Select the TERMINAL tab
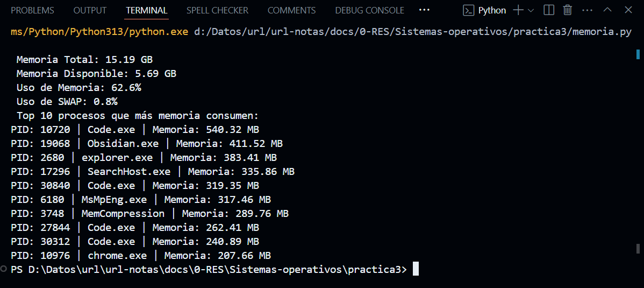Viewport: 644px width, 288px height. pyautogui.click(x=147, y=10)
